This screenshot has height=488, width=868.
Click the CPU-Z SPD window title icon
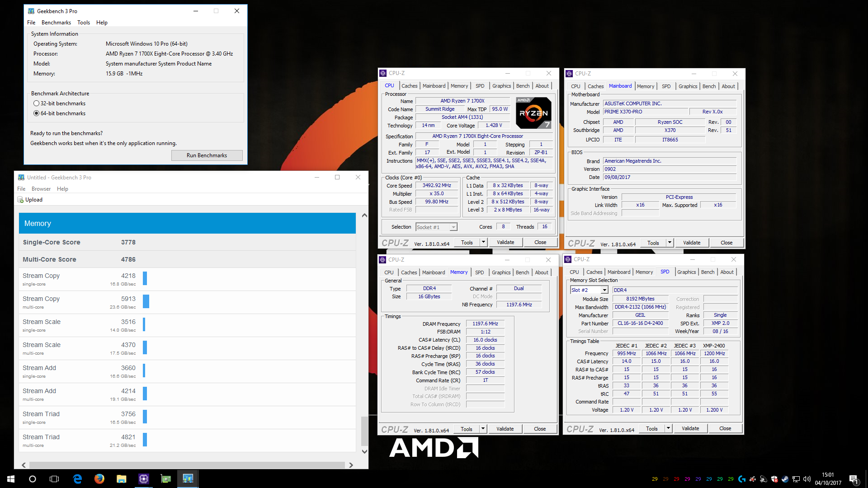[x=568, y=259]
